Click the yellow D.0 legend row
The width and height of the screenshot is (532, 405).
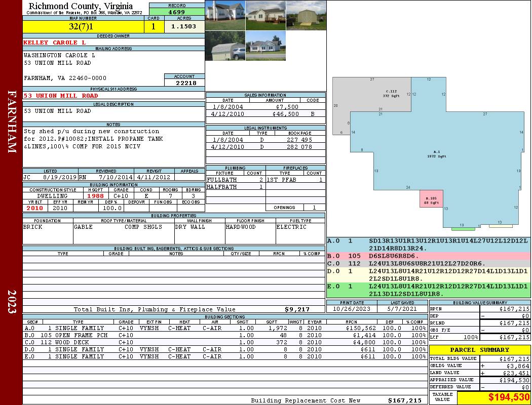[x=429, y=275]
